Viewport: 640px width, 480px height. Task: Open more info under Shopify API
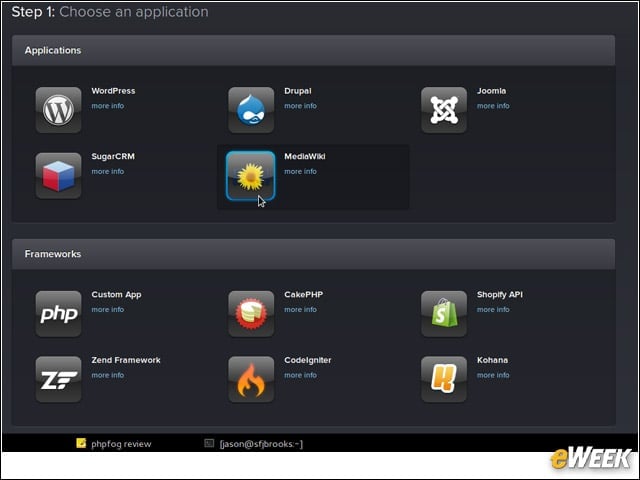tap(493, 309)
